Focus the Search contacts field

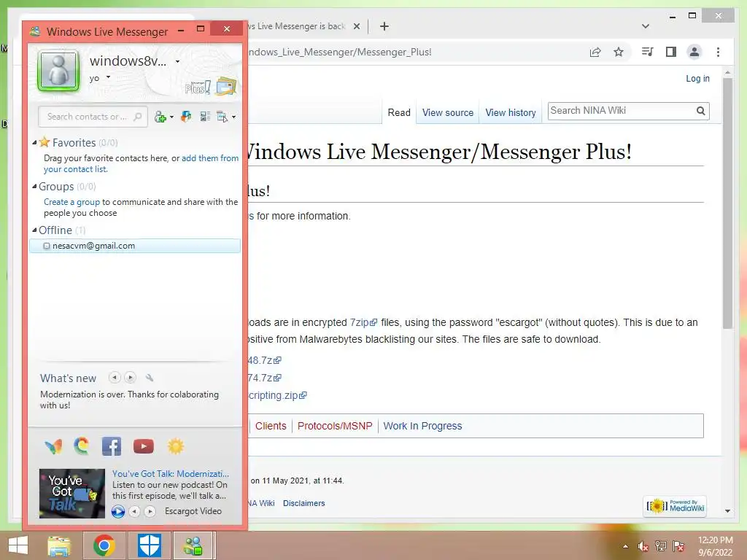click(93, 117)
